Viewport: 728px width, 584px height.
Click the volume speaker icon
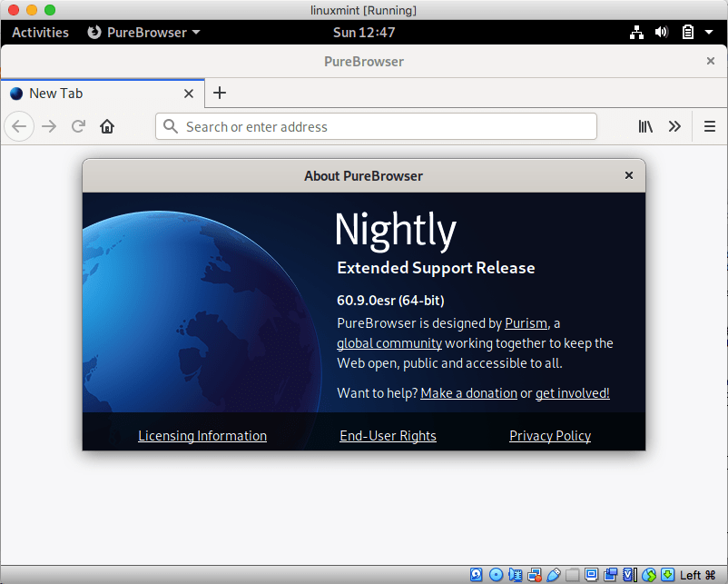coord(662,33)
